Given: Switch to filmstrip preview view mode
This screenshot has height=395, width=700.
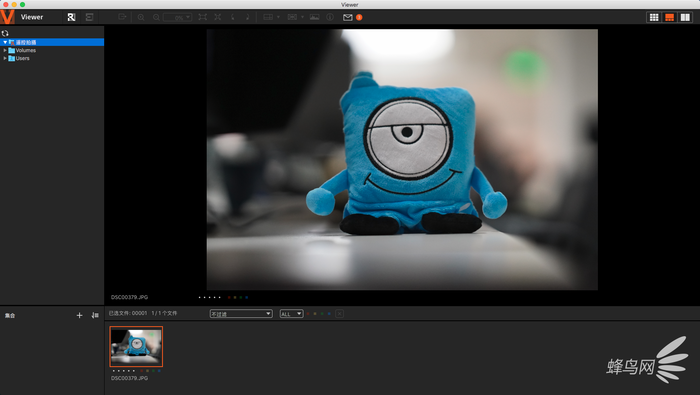Looking at the screenshot, I should click(x=669, y=17).
